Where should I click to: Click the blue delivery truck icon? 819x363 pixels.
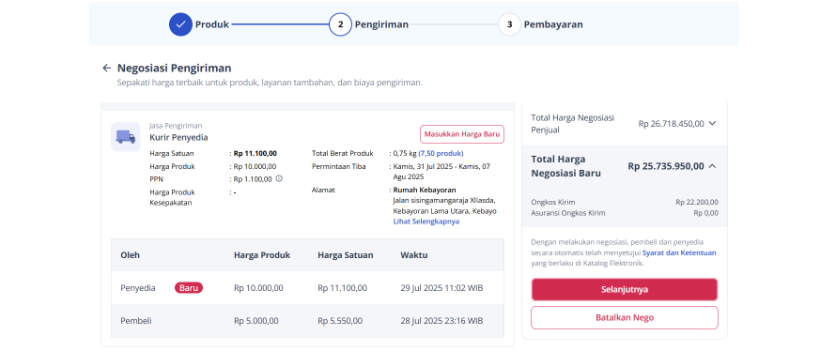(125, 137)
